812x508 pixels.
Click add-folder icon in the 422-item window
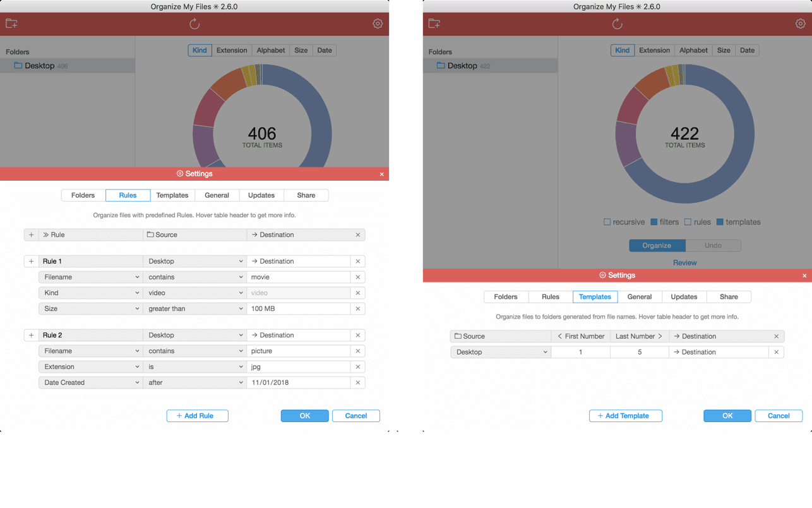434,24
